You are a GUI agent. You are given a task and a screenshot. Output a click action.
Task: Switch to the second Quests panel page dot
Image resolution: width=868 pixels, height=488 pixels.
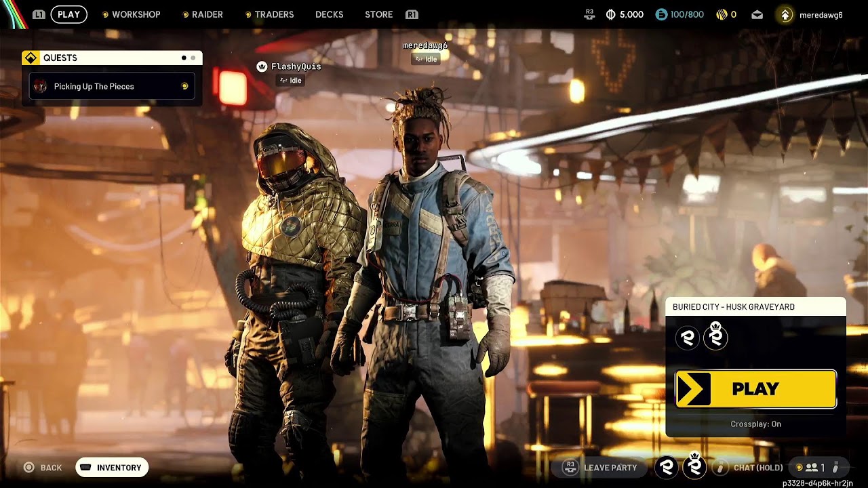coord(193,58)
